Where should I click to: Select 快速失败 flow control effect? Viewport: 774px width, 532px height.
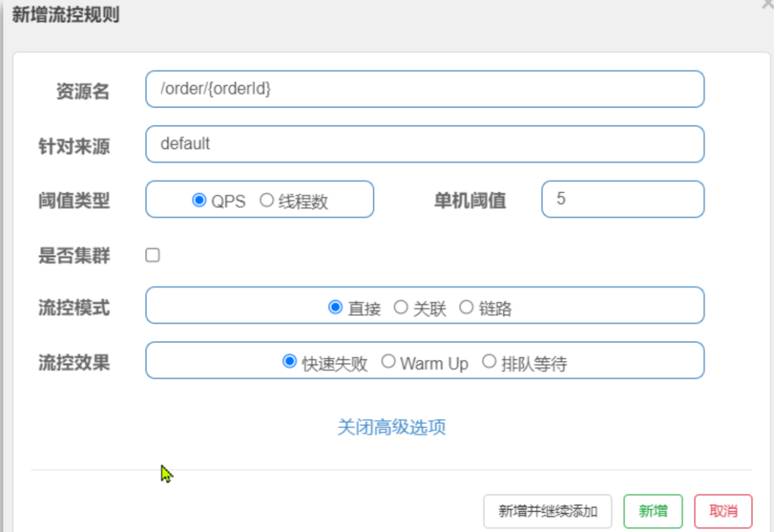click(x=290, y=362)
